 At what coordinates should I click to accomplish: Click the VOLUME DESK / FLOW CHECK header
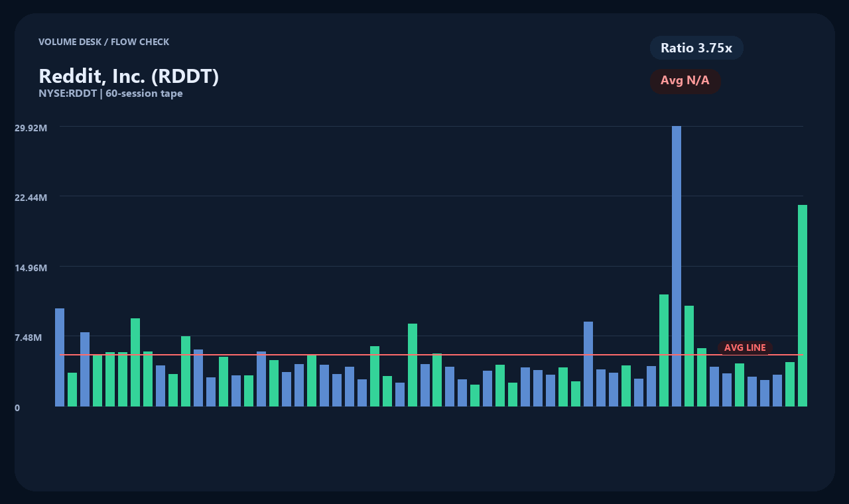(x=103, y=42)
